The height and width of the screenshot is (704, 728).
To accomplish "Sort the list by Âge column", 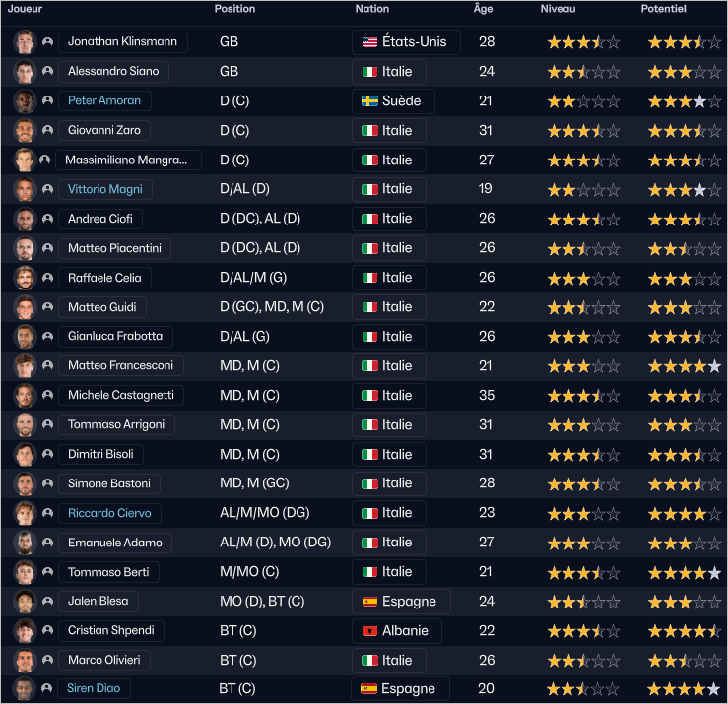I will click(x=483, y=9).
